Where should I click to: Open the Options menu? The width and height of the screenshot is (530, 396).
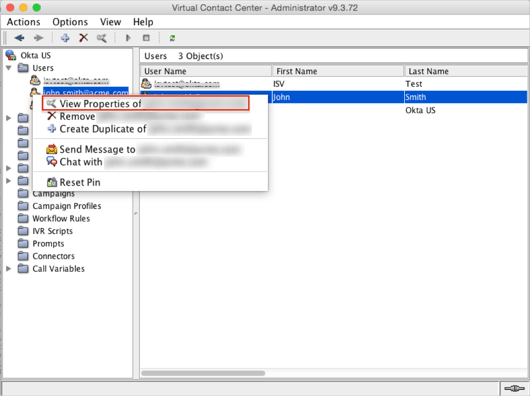pyautogui.click(x=70, y=22)
